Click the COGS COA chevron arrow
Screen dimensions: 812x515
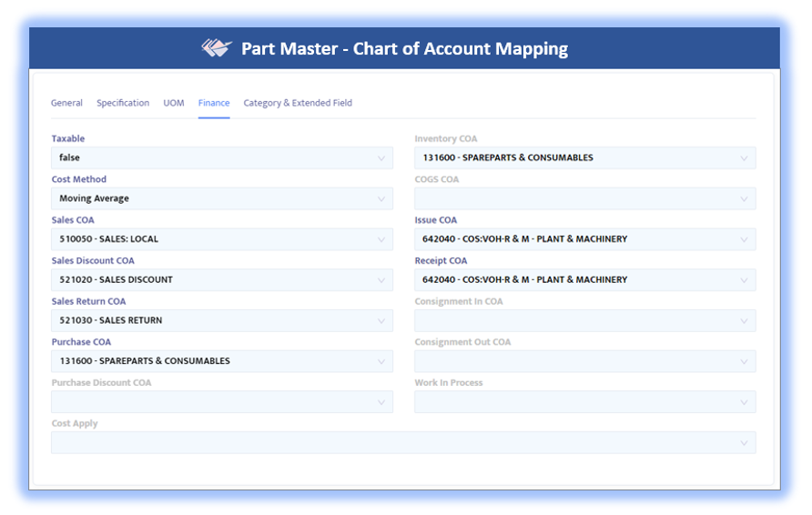tap(744, 198)
